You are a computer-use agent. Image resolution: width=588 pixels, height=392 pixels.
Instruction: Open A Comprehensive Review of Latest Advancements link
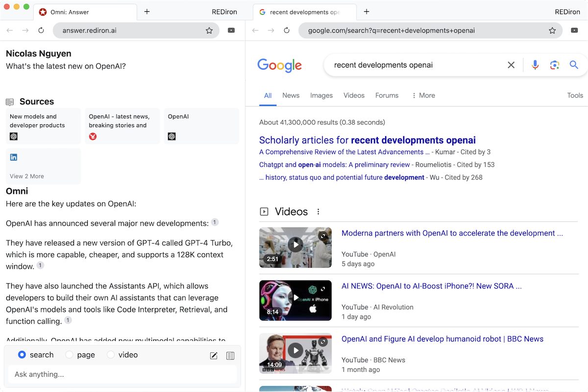tap(344, 152)
